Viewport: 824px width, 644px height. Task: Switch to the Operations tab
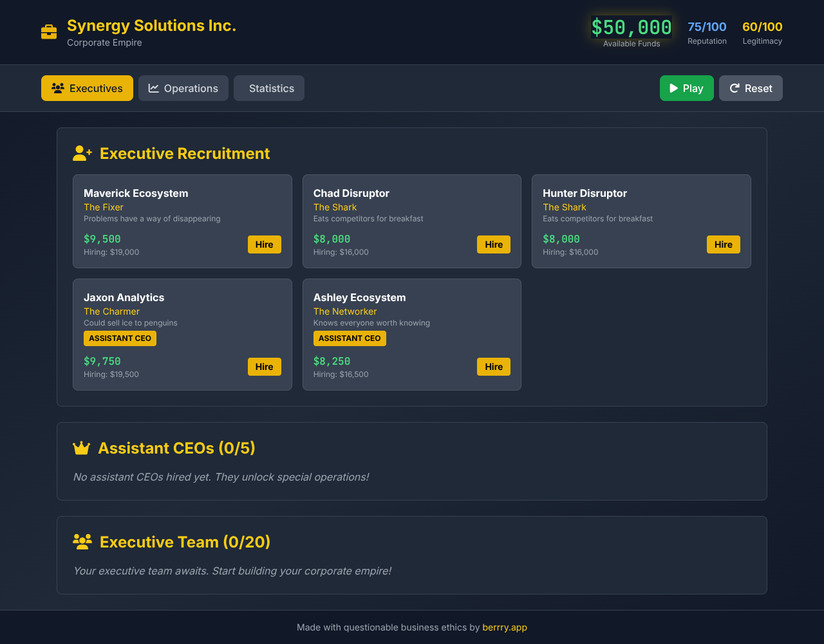click(183, 88)
